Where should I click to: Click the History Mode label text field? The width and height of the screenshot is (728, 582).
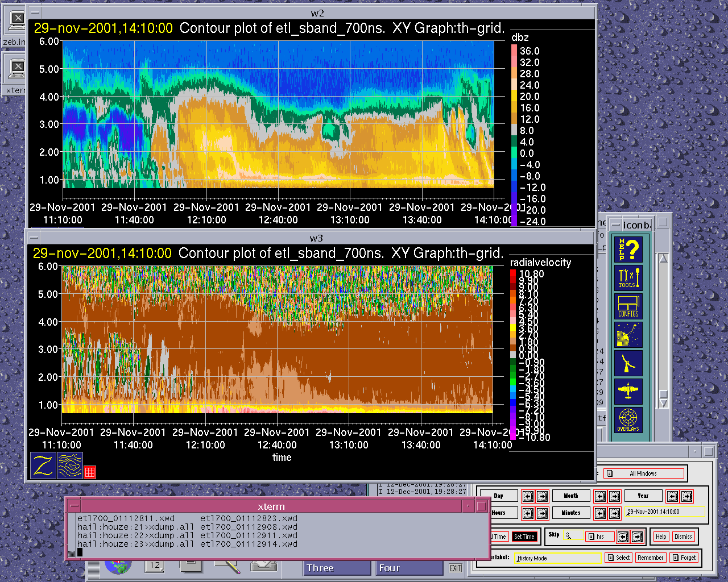tap(557, 558)
